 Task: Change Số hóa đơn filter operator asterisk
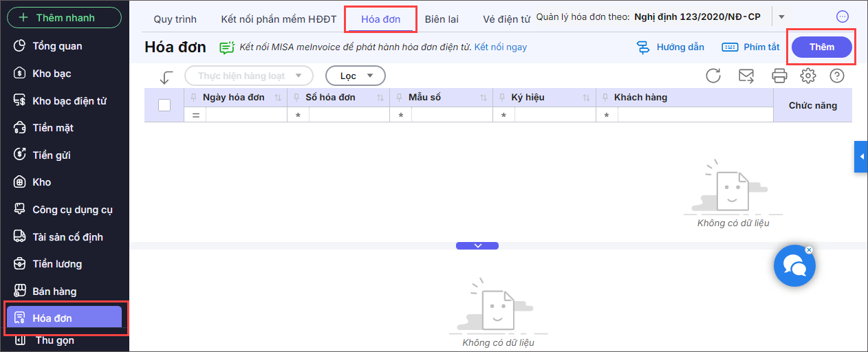pyautogui.click(x=298, y=115)
